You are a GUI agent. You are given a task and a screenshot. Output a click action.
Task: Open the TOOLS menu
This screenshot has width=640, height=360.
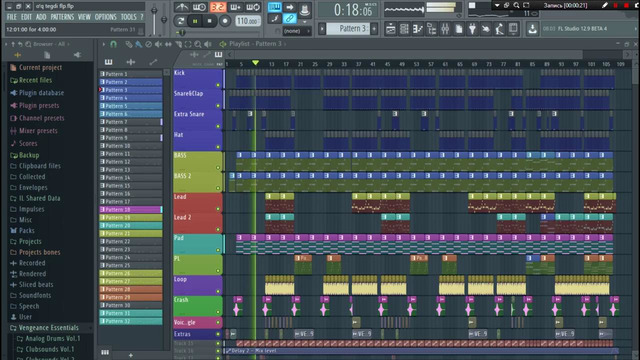tap(128, 17)
